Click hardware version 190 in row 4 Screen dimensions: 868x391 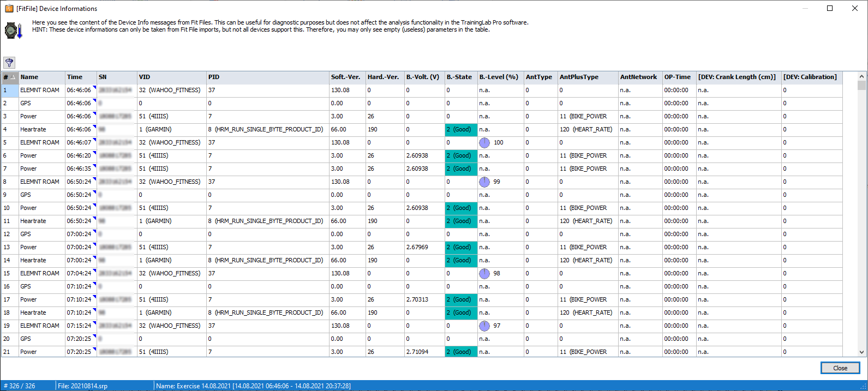point(385,129)
